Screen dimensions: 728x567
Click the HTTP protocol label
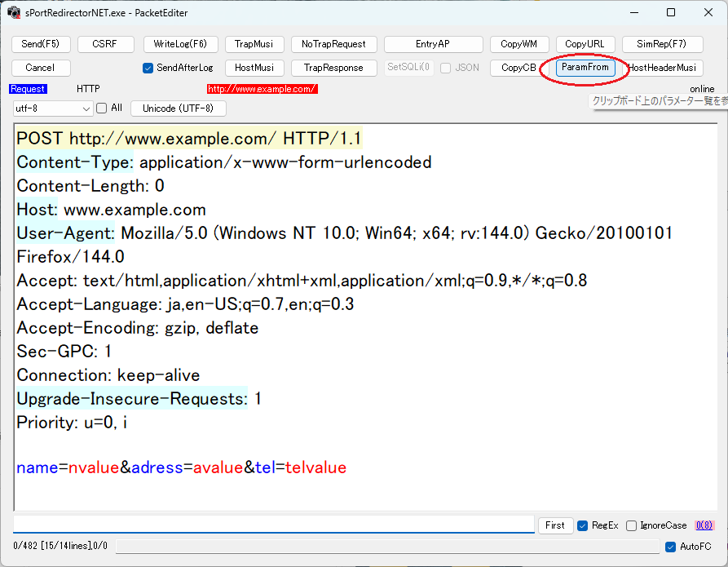88,89
